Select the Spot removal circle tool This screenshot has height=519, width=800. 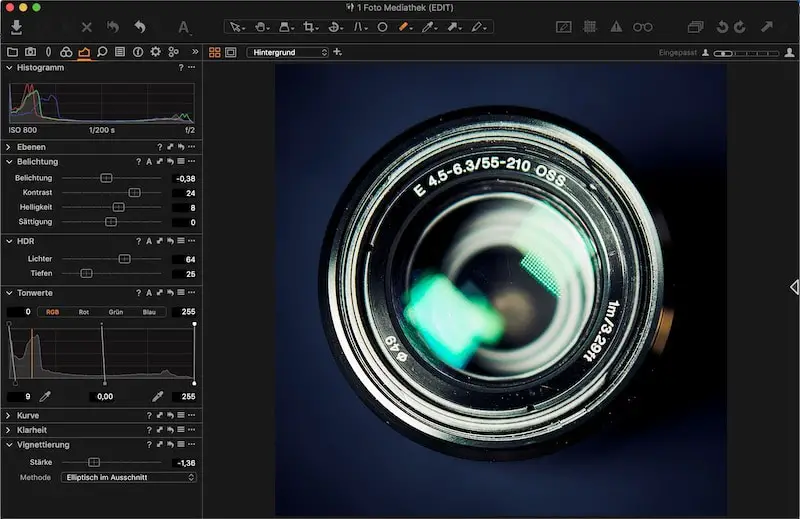tap(382, 27)
